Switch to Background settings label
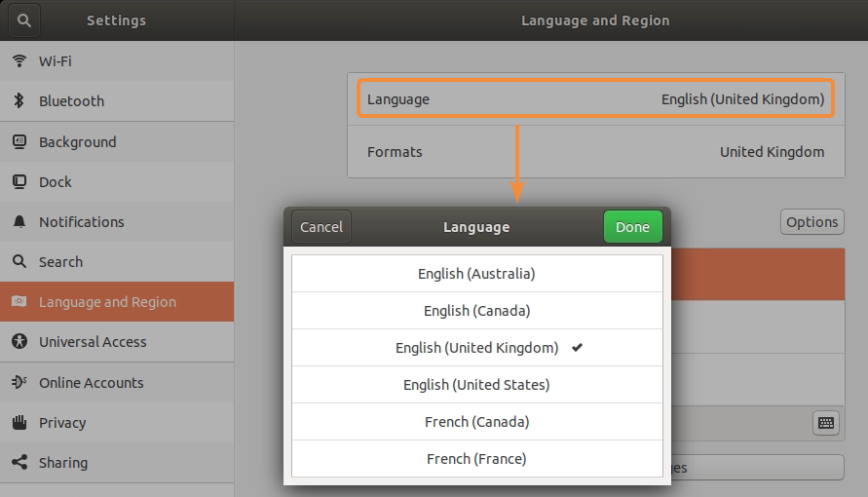This screenshot has height=497, width=868. 78,141
